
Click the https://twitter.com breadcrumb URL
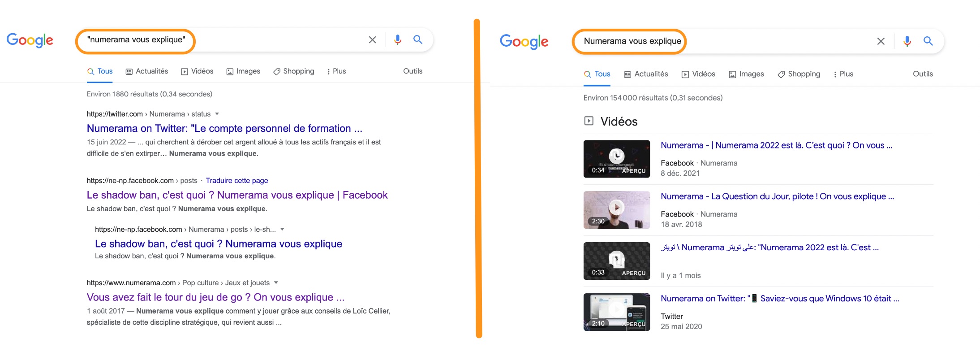pos(115,114)
